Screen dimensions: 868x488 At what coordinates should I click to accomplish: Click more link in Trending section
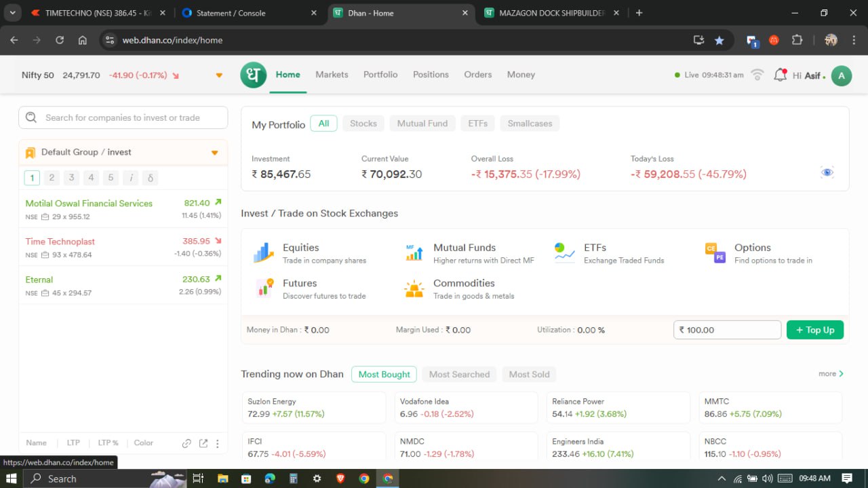pos(831,374)
